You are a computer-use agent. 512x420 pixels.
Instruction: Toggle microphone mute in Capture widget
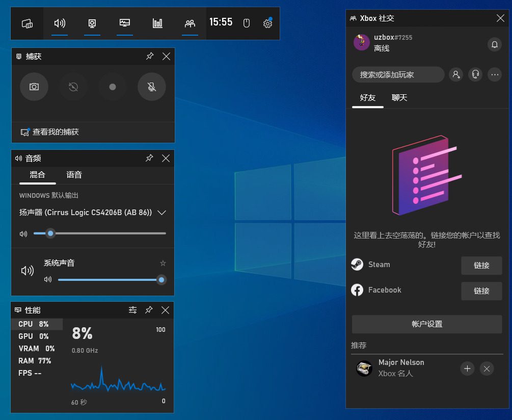[152, 87]
